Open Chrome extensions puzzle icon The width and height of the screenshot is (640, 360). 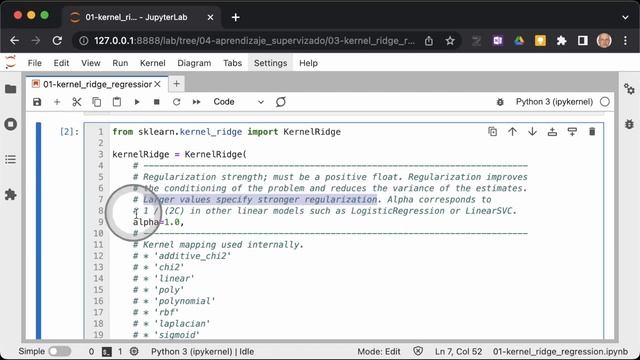[562, 40]
